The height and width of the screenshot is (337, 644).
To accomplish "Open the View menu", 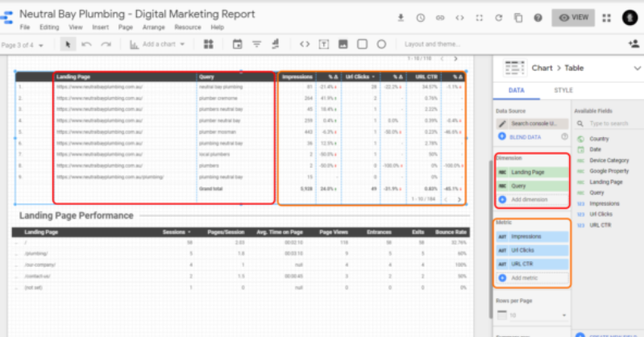I will click(76, 27).
